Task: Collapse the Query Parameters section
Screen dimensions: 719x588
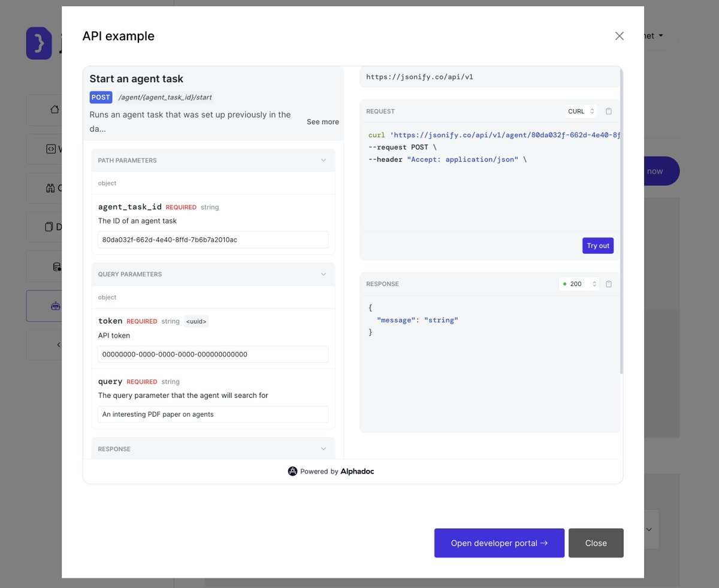Action: (324, 275)
